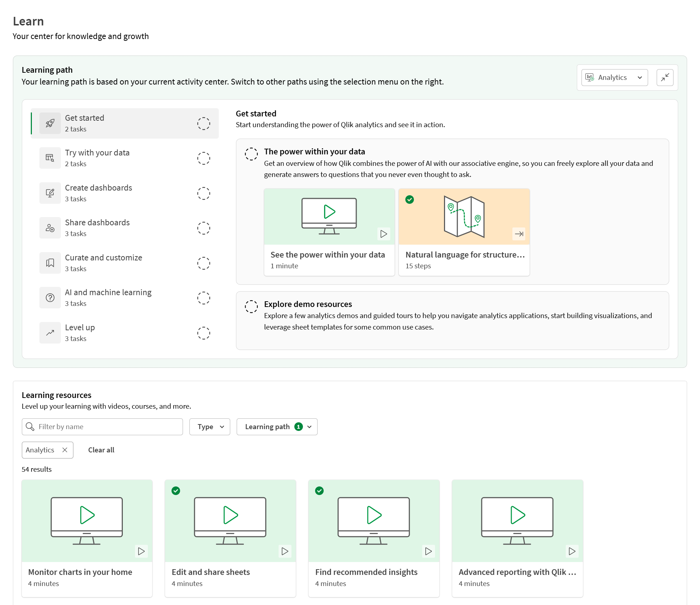This screenshot has width=700, height=605.
Task: Select the Get started rocket icon
Action: pos(50,123)
